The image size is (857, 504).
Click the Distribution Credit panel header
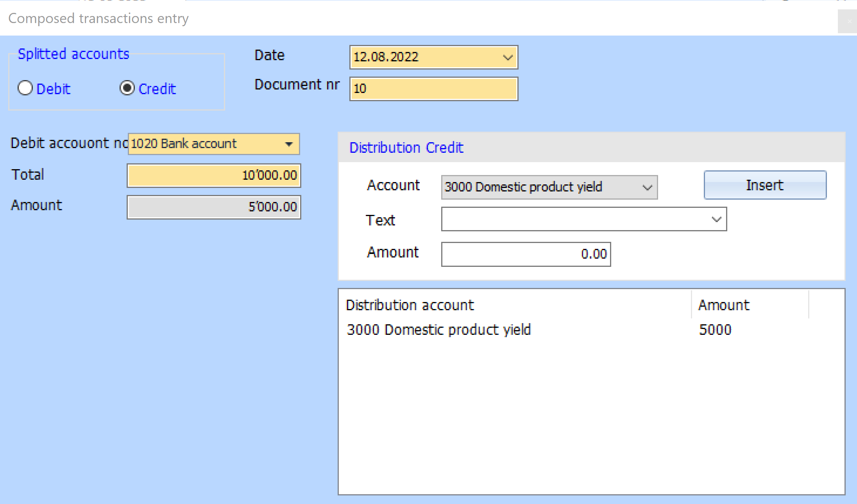pyautogui.click(x=406, y=148)
